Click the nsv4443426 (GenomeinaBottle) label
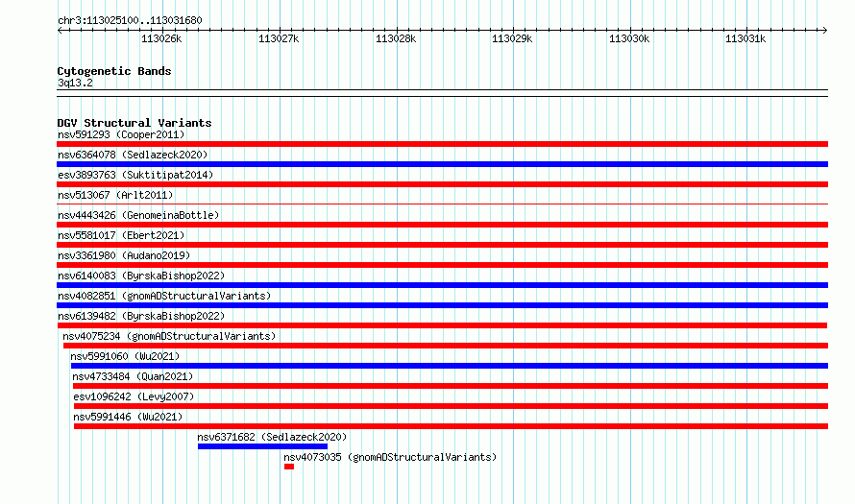Viewport: 855px width, 504px height. click(138, 215)
